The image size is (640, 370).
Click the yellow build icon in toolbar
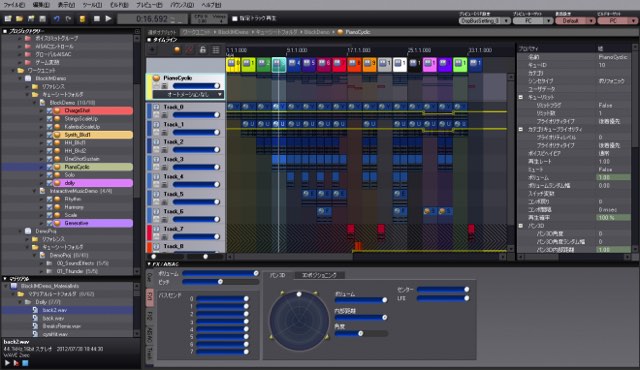(x=82, y=19)
